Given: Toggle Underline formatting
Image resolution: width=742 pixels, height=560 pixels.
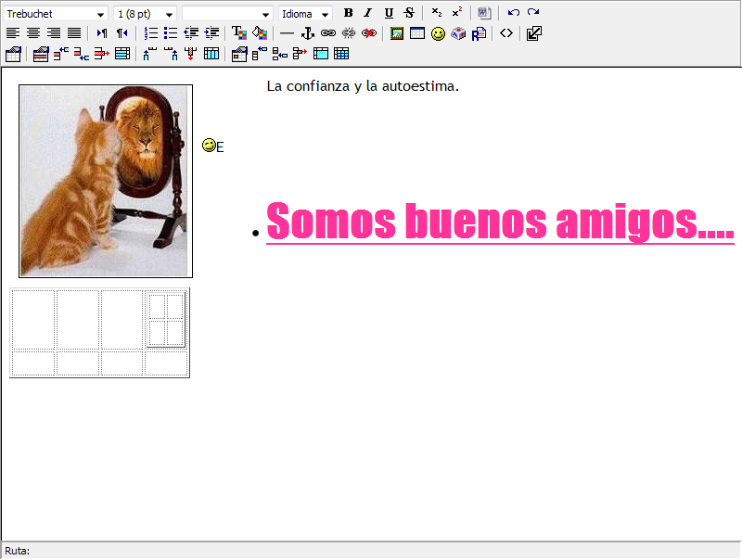Looking at the screenshot, I should click(x=389, y=13).
